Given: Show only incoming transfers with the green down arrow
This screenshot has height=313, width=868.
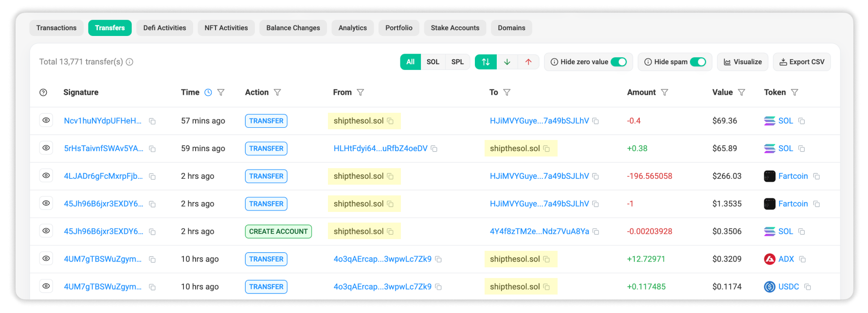Looking at the screenshot, I should point(507,62).
